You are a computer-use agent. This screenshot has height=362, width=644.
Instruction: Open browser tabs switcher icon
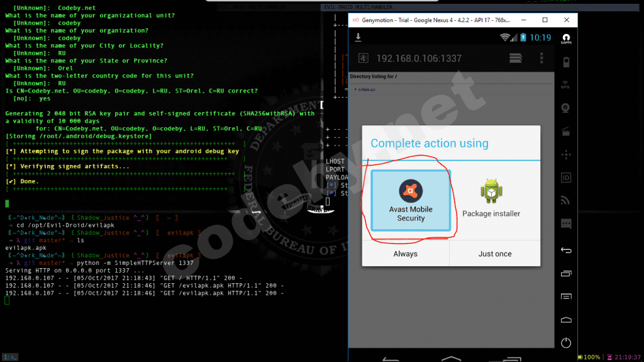pyautogui.click(x=516, y=58)
